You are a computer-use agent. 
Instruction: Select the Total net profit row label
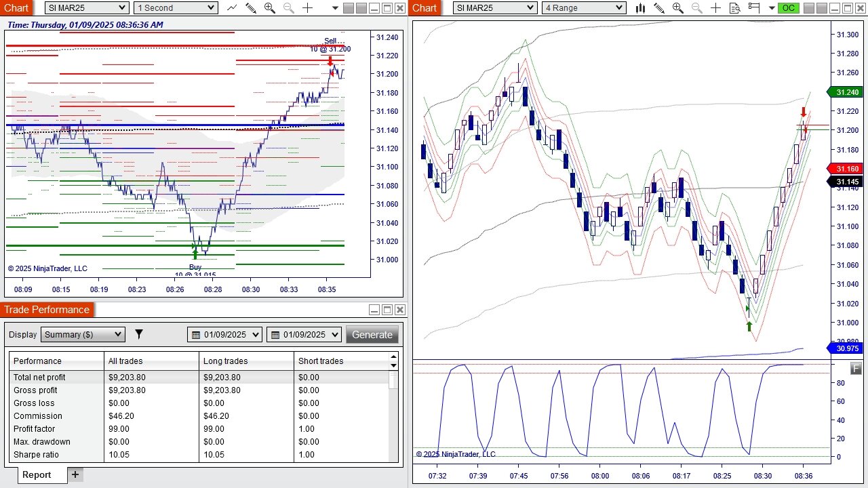tap(39, 378)
